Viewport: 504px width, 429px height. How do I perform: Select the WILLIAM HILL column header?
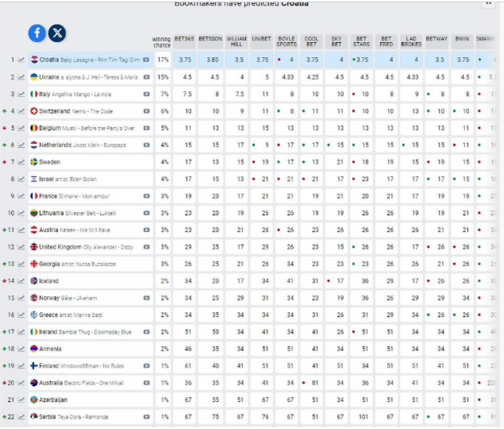[x=236, y=41]
